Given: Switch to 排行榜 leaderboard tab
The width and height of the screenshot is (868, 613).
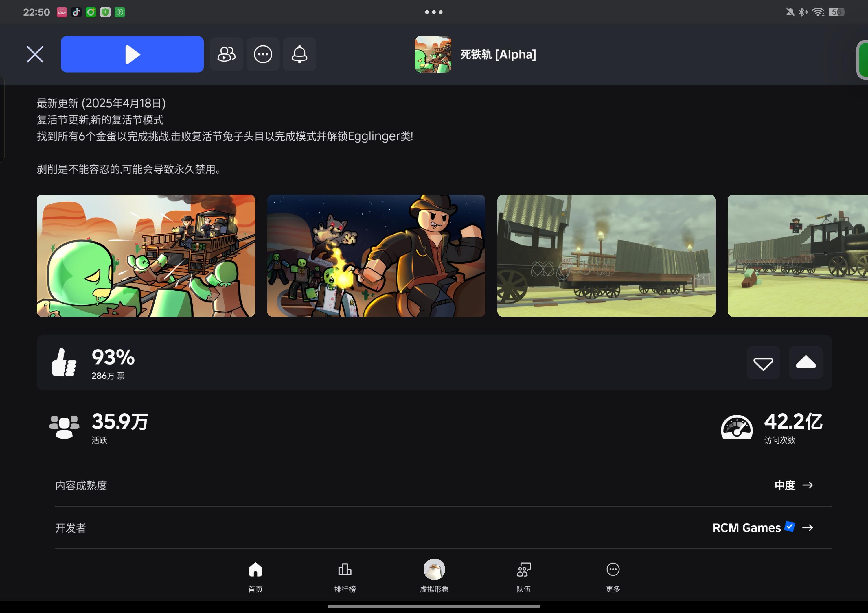Looking at the screenshot, I should (345, 577).
